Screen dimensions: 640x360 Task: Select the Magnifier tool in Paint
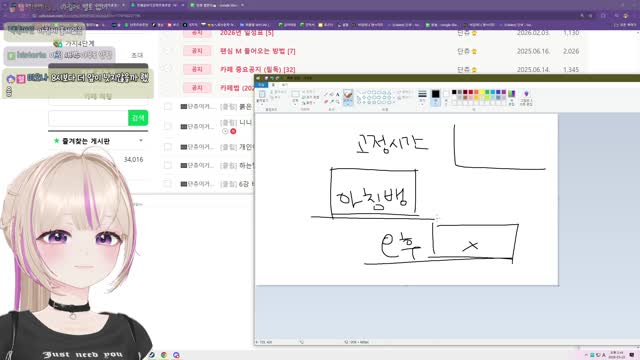[338, 102]
